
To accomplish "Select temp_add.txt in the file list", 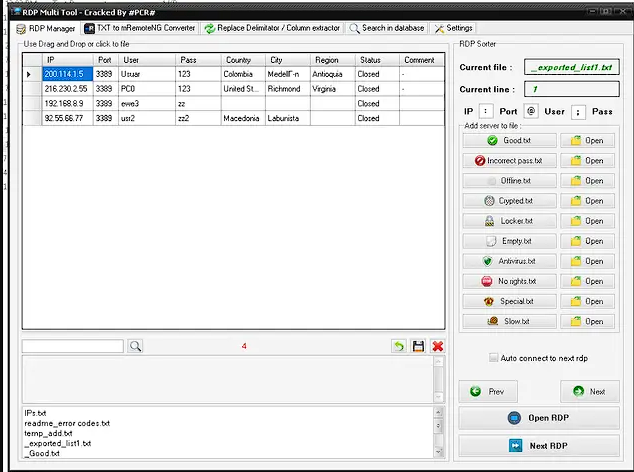I will [49, 433].
